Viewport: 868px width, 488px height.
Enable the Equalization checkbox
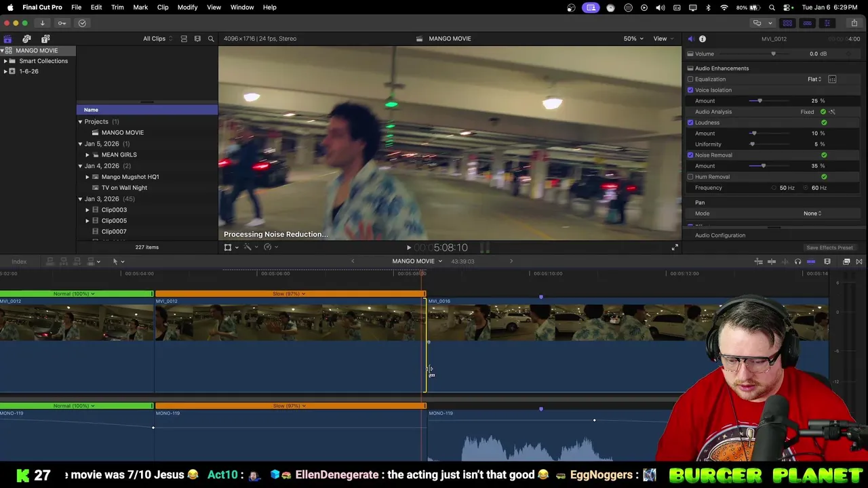[690, 79]
